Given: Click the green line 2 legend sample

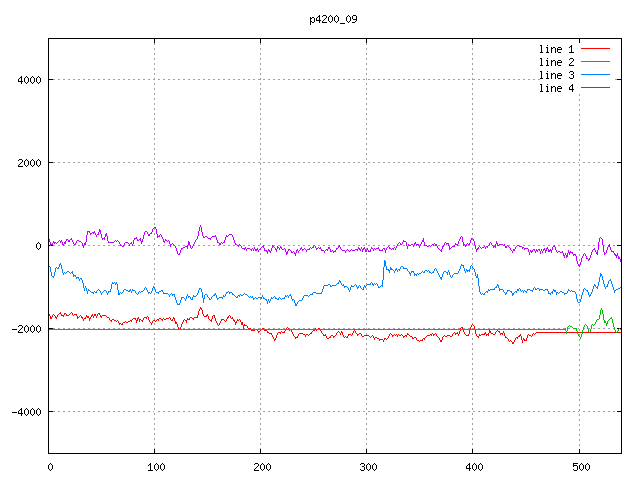Looking at the screenshot, I should point(595,62).
